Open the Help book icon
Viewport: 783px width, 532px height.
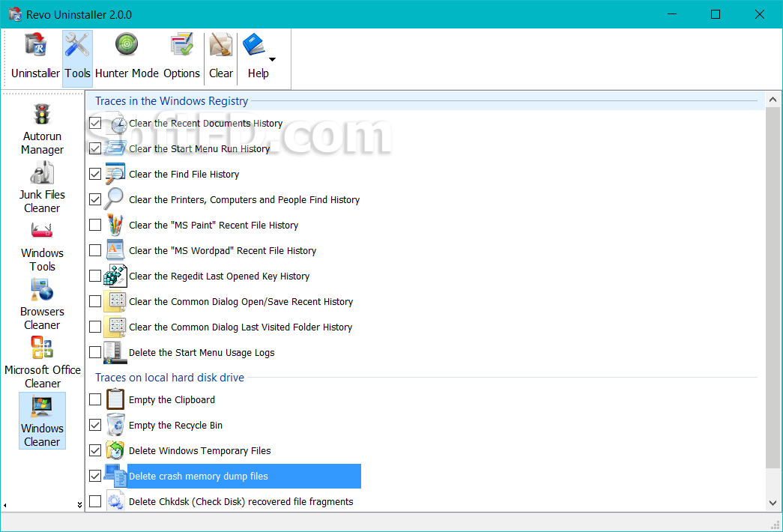[254, 44]
